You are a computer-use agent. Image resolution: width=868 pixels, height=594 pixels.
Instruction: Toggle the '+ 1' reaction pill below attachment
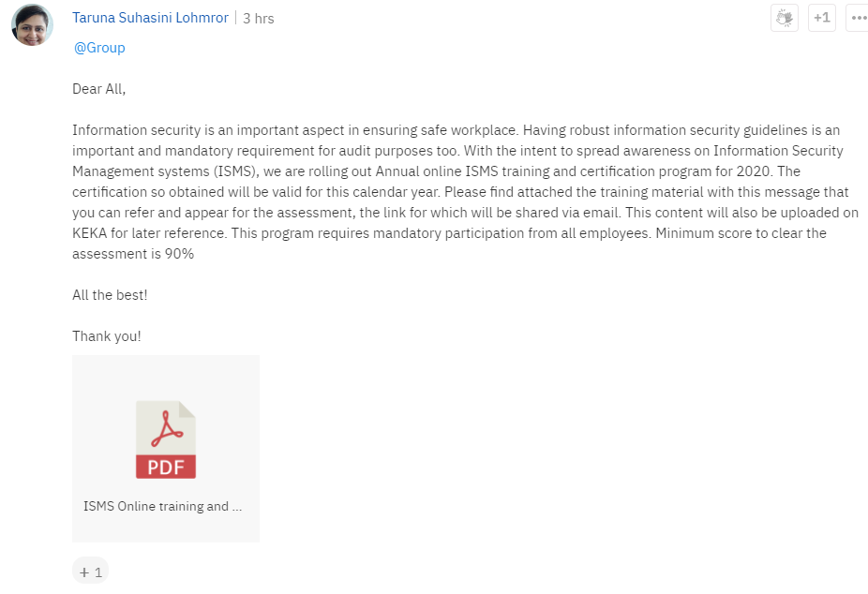[90, 572]
